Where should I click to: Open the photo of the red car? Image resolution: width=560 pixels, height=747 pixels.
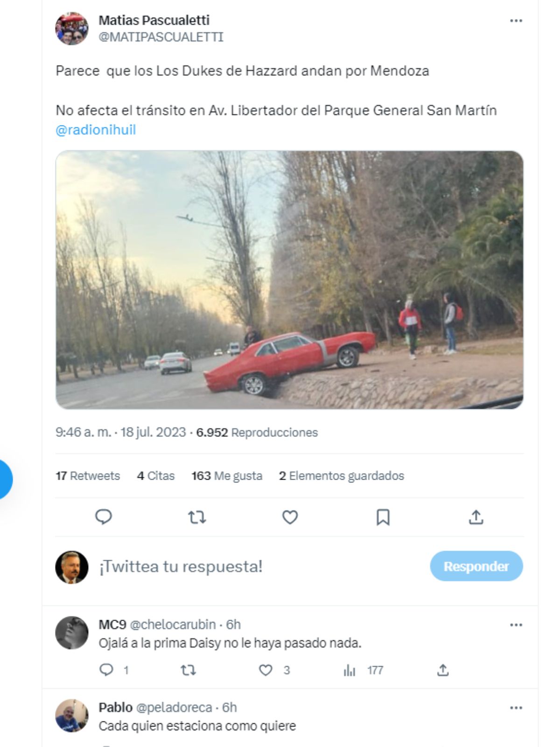(289, 280)
